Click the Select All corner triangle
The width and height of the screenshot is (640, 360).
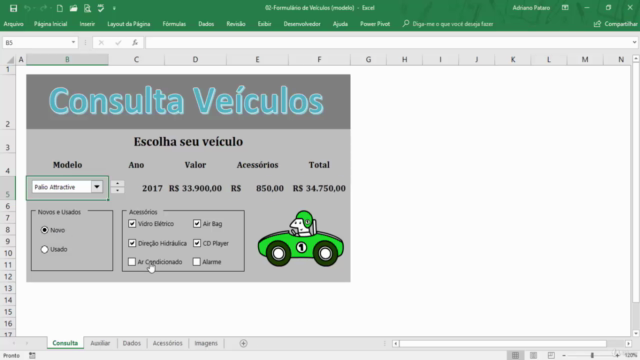point(10,60)
